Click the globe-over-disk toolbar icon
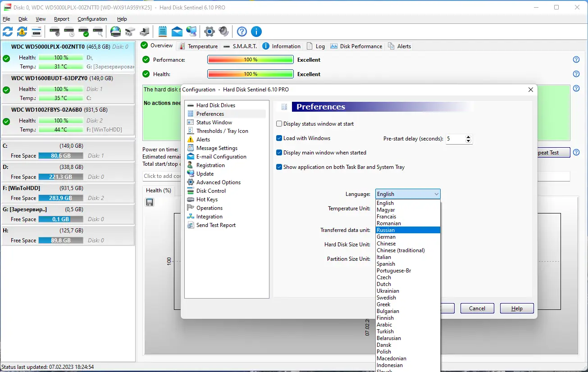This screenshot has width=588, height=372. pos(116,32)
